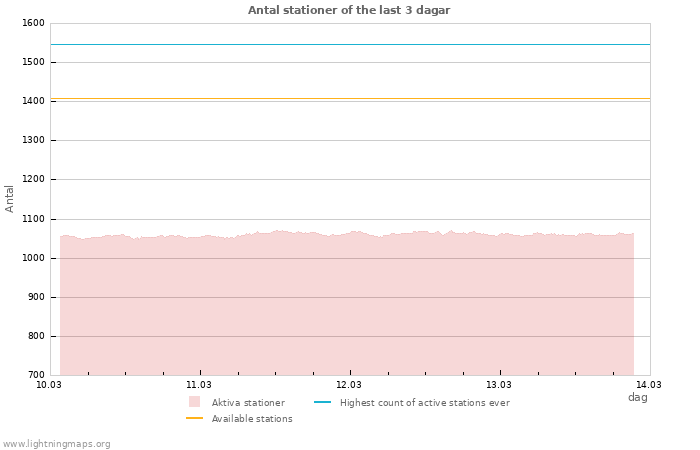Click the chart title Antal stationer
The height and width of the screenshot is (450, 700).
349,10
